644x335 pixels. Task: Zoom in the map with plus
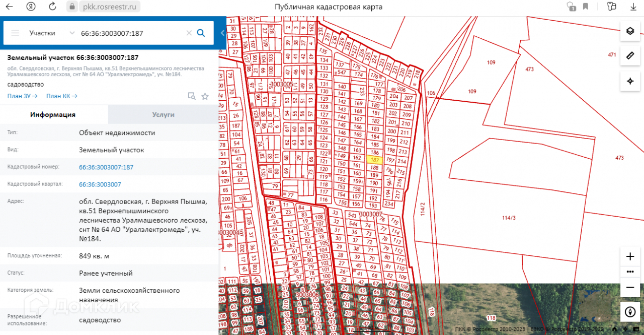tap(630, 256)
